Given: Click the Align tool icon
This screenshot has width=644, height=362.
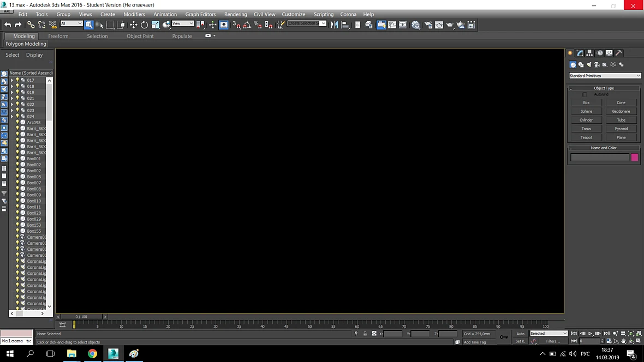Looking at the screenshot, I should (x=345, y=25).
